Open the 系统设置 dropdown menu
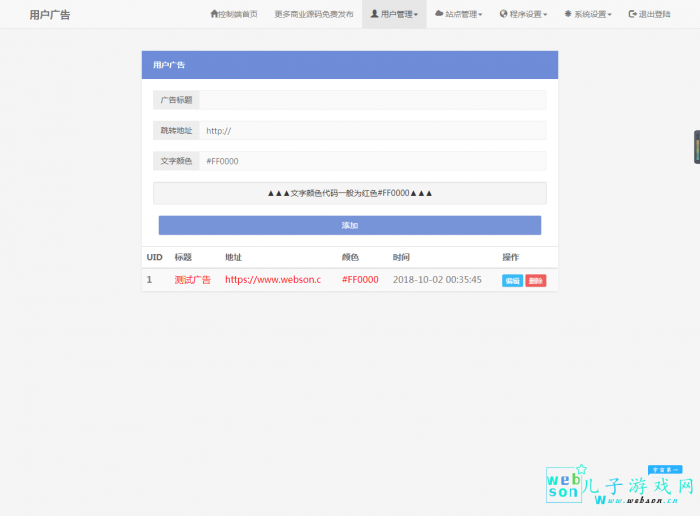 coord(590,15)
